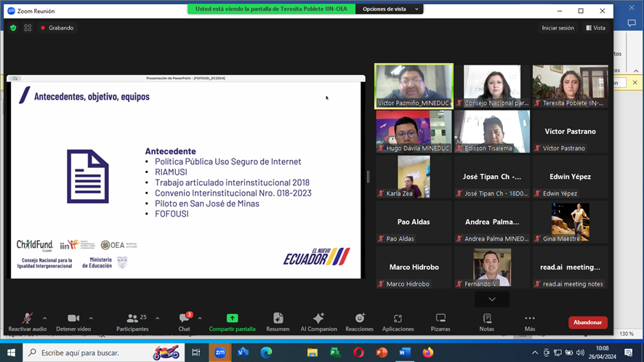
Task: Switch layout with the Vista button
Action: coord(595,28)
